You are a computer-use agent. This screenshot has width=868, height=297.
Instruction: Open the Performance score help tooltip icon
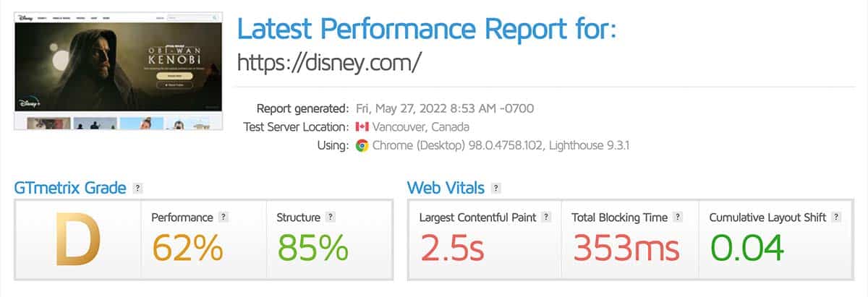click(224, 217)
